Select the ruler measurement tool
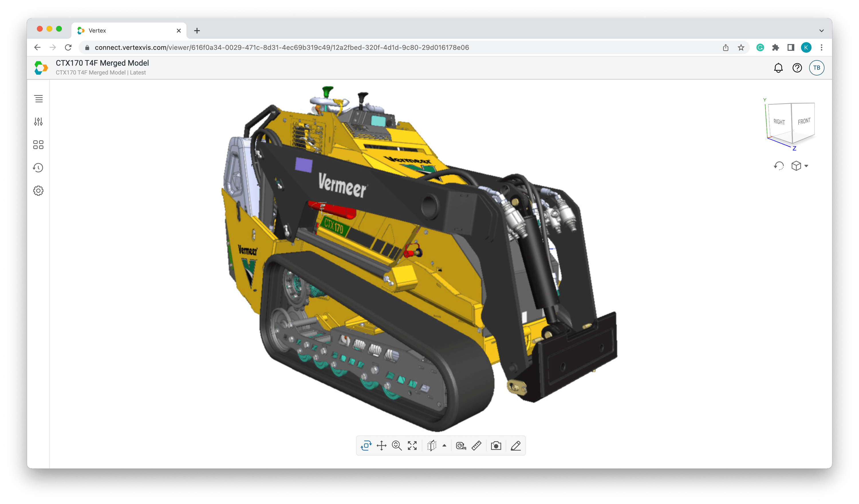 click(x=476, y=445)
